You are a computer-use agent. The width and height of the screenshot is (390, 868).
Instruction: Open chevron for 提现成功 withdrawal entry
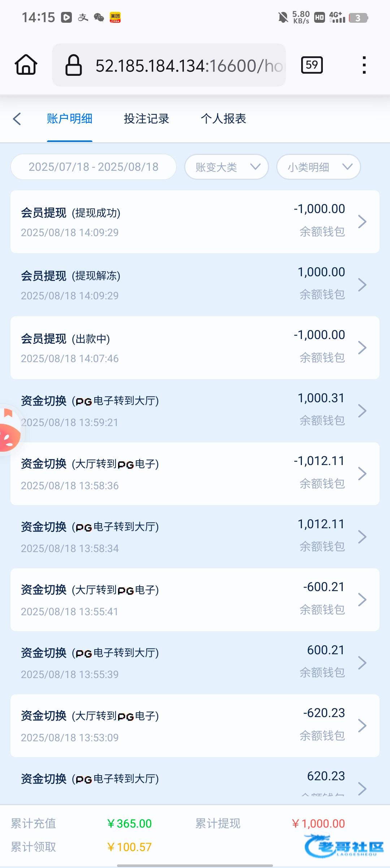click(362, 222)
